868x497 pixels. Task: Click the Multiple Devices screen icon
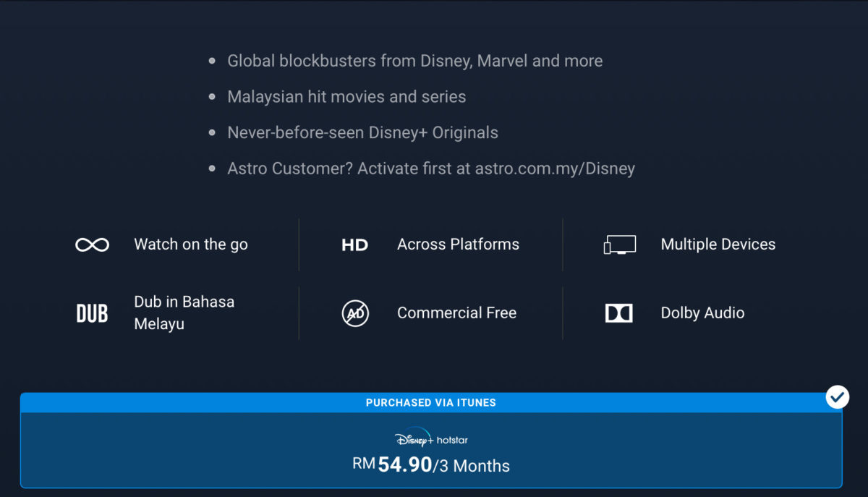click(619, 245)
